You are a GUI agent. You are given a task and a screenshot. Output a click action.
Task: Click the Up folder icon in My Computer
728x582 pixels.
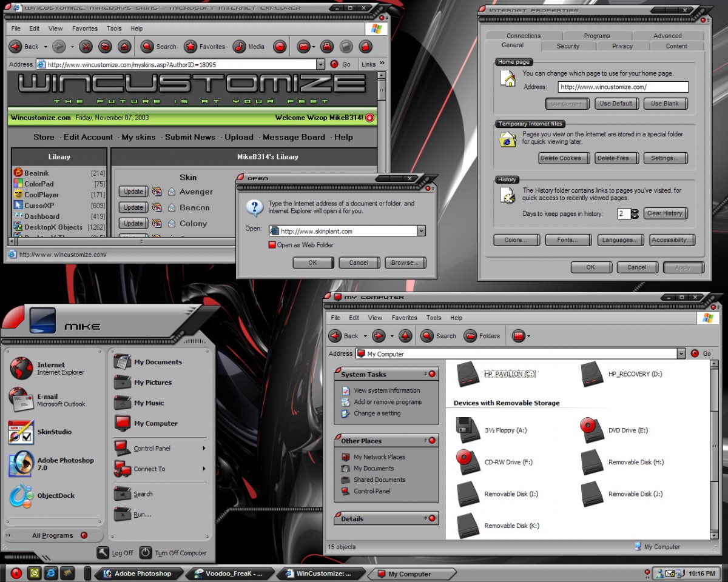[x=406, y=336]
